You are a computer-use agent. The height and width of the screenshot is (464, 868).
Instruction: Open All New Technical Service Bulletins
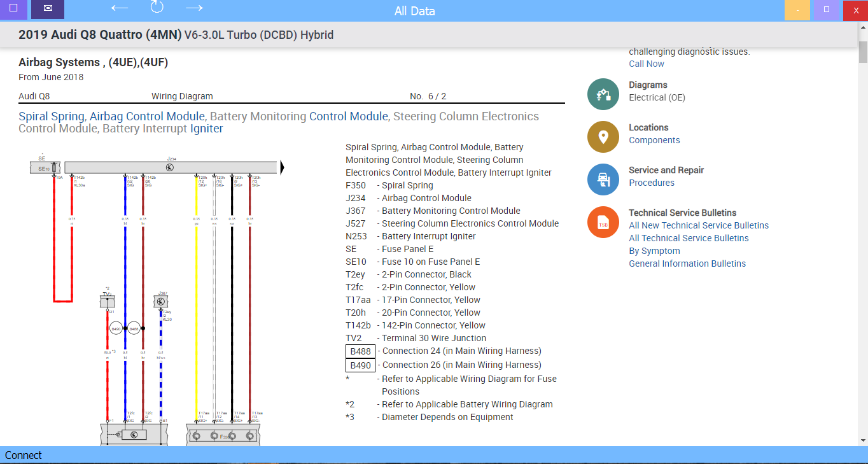point(699,225)
